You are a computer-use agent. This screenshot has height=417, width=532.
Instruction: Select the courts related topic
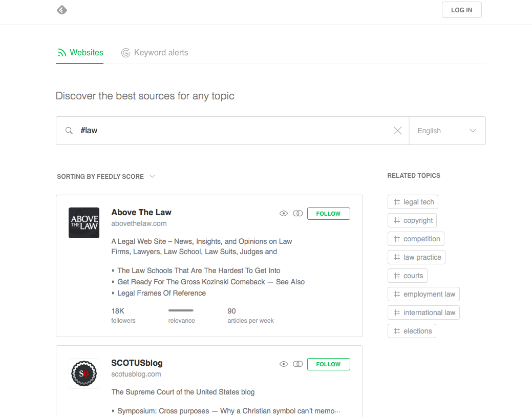408,276
